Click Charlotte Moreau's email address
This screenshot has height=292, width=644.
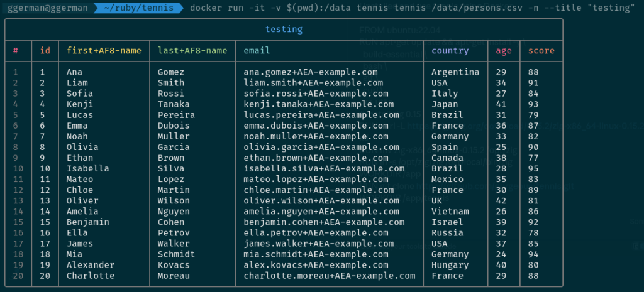pos(329,276)
